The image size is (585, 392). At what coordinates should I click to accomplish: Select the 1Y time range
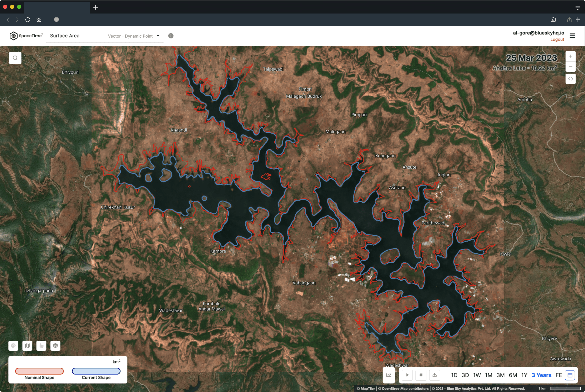click(524, 375)
